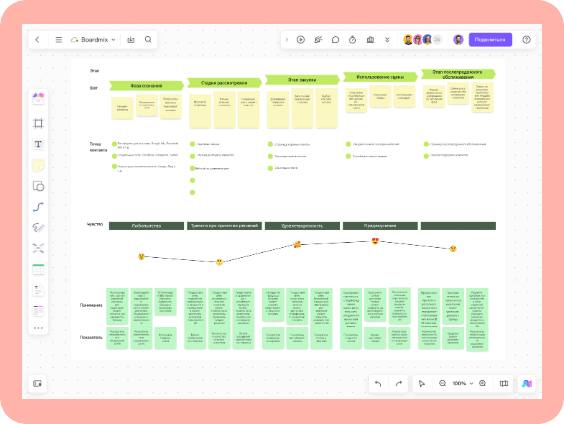
Task: Open the hamburger main menu
Action: tap(59, 40)
